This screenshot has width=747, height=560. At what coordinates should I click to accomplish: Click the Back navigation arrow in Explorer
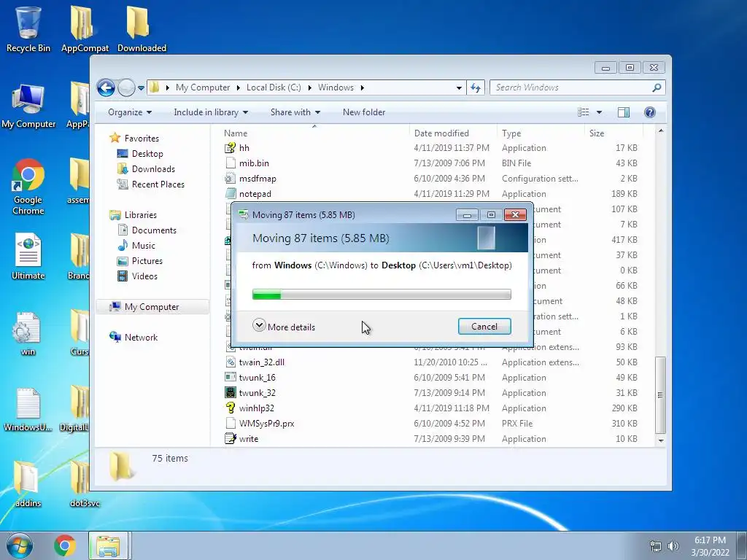(106, 87)
